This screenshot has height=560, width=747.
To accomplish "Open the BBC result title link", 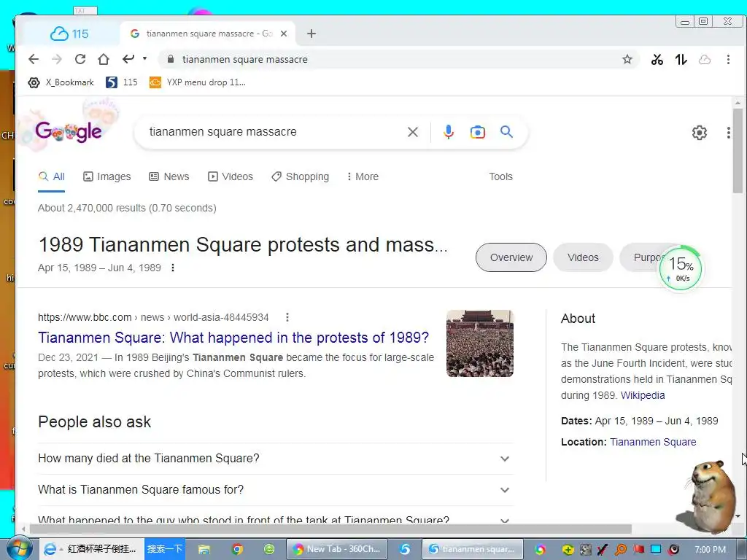I will pyautogui.click(x=233, y=338).
